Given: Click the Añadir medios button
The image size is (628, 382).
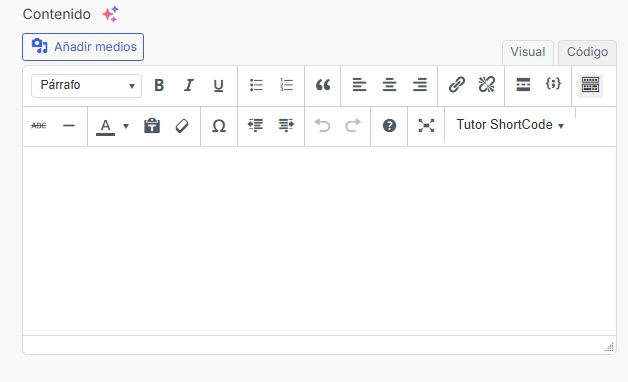Looking at the screenshot, I should [83, 47].
